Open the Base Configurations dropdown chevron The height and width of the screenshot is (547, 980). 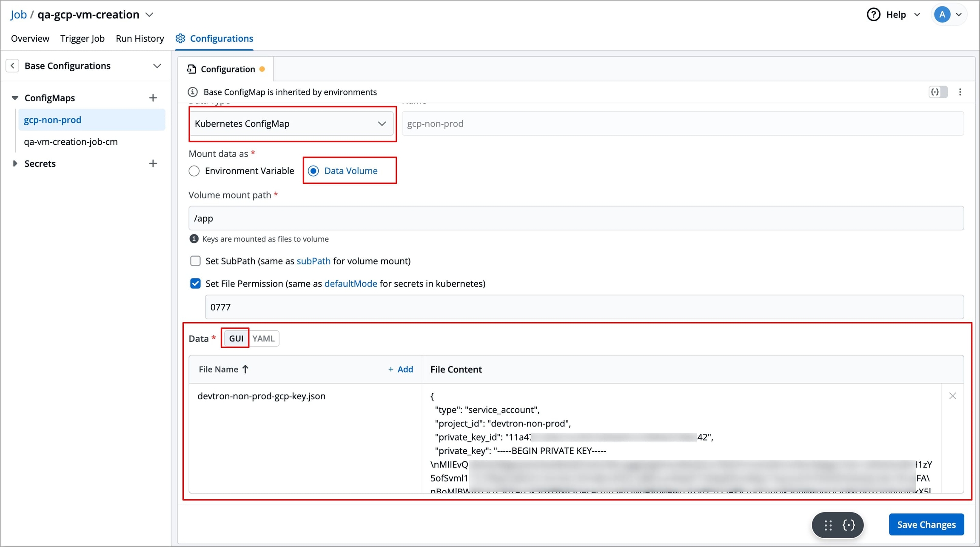click(157, 66)
